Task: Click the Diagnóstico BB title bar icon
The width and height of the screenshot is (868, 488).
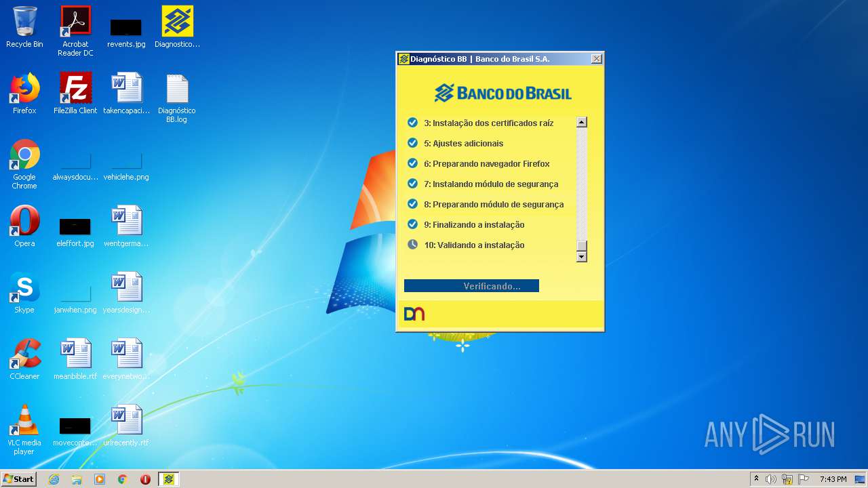Action: 403,59
